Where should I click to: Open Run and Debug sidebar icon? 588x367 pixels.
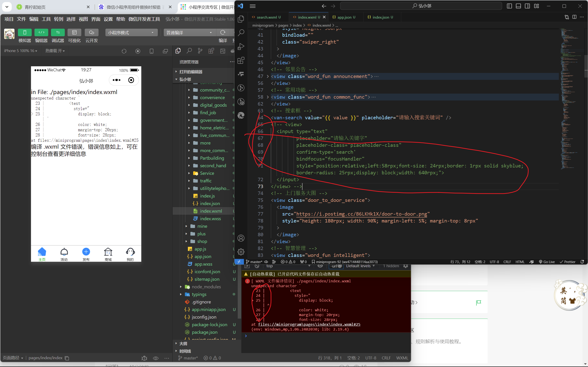pos(241,46)
